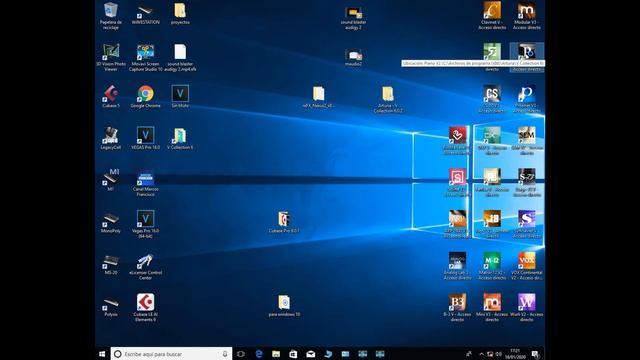The image size is (640, 360).
Task: Select the VEGAS Pro 16.0 shortcut icon
Action: (x=145, y=138)
